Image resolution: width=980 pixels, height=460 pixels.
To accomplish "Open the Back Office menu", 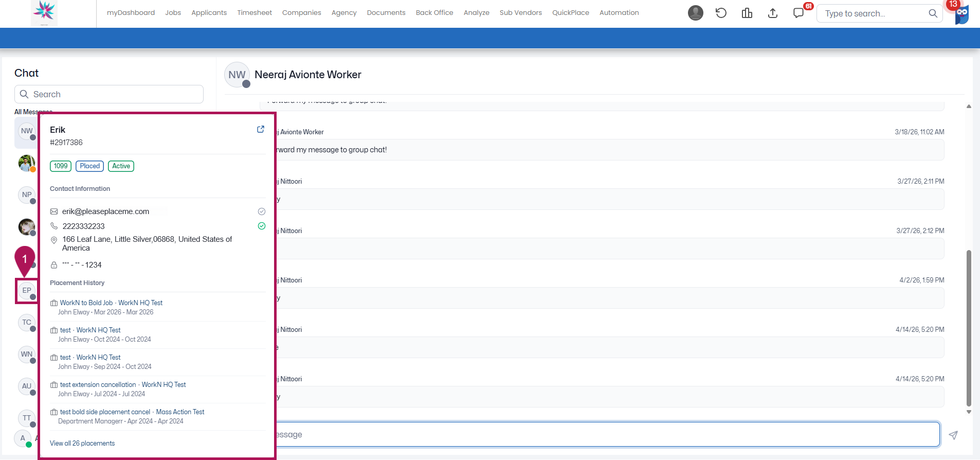I will [x=434, y=13].
